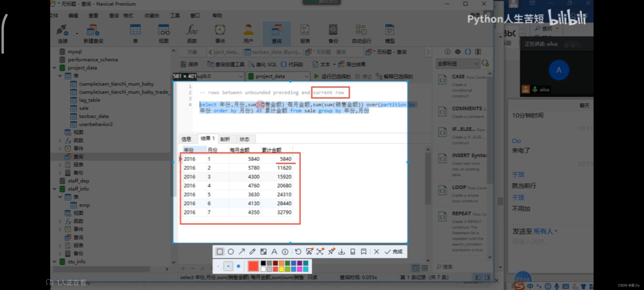Open the project_data database dropdown

pyautogui.click(x=306, y=77)
